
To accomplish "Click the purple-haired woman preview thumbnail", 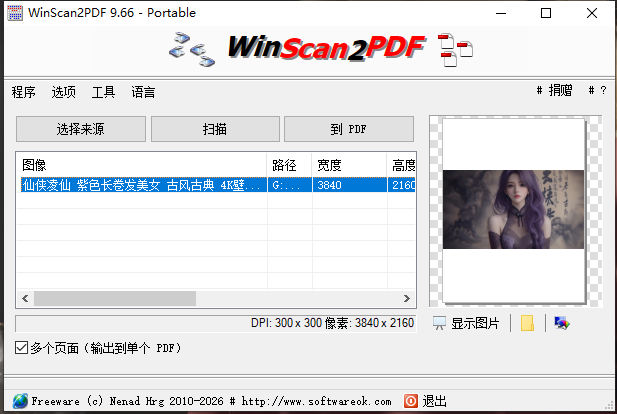I will coord(513,210).
